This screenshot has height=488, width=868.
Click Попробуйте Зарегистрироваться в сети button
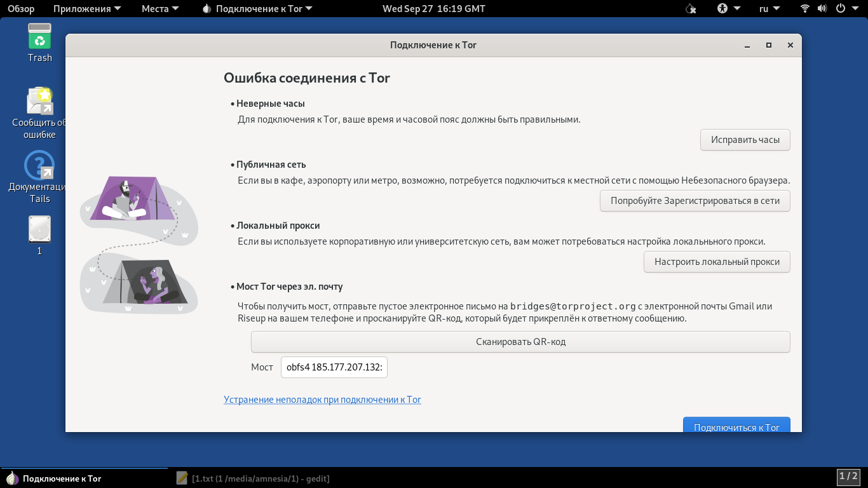(x=695, y=201)
